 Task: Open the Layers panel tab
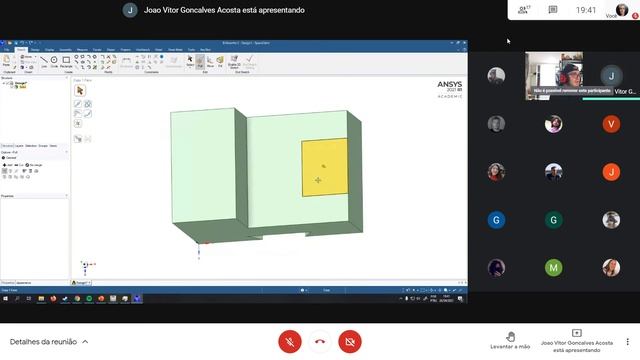click(19, 146)
